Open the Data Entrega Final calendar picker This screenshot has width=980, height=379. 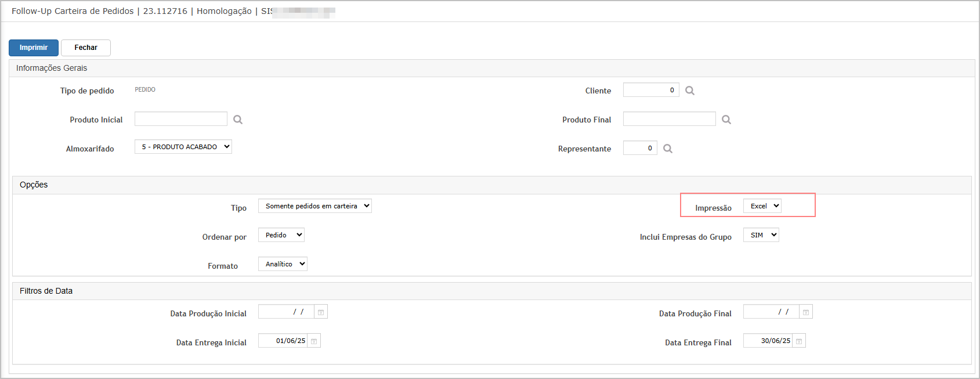[x=799, y=341]
